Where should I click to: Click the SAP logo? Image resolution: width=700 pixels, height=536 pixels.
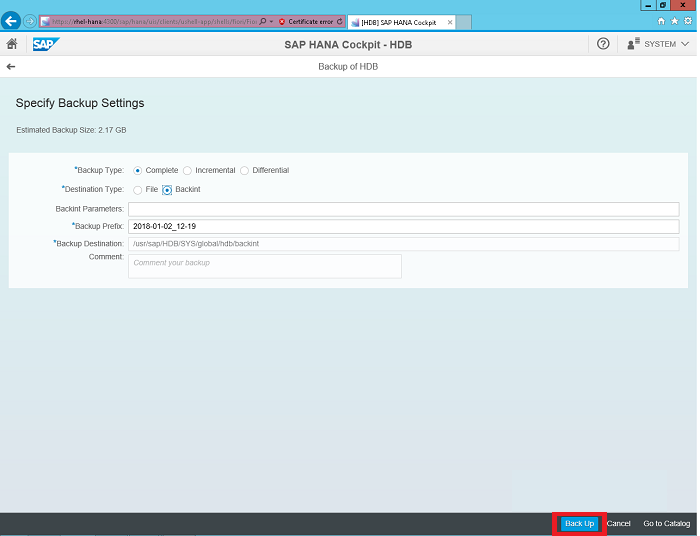[46, 44]
